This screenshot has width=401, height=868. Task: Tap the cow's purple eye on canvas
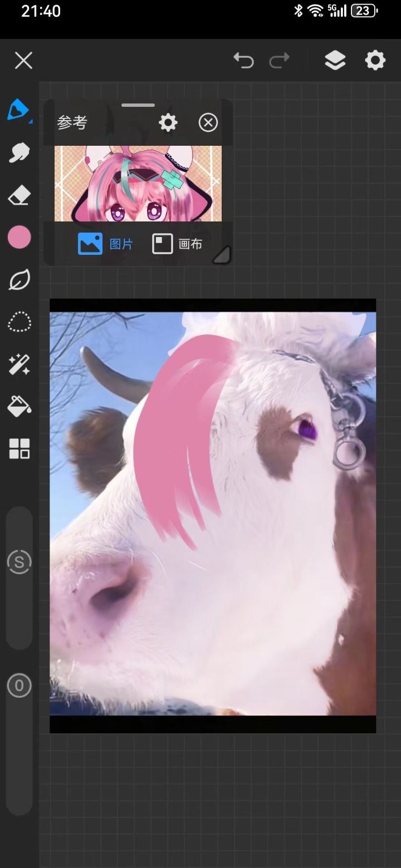306,430
